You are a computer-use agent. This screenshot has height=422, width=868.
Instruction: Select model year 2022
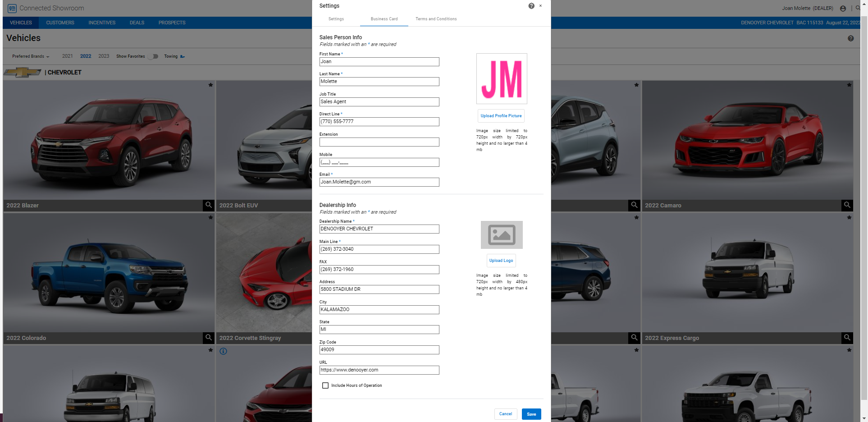pyautogui.click(x=86, y=56)
